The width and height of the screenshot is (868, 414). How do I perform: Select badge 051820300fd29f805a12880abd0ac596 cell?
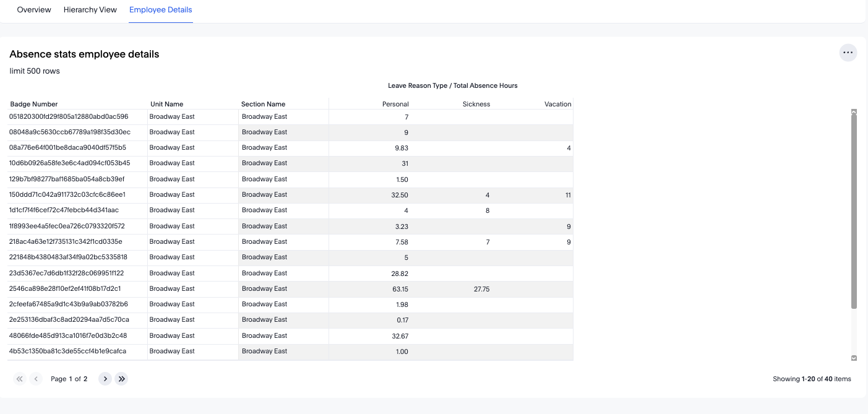pyautogui.click(x=69, y=116)
